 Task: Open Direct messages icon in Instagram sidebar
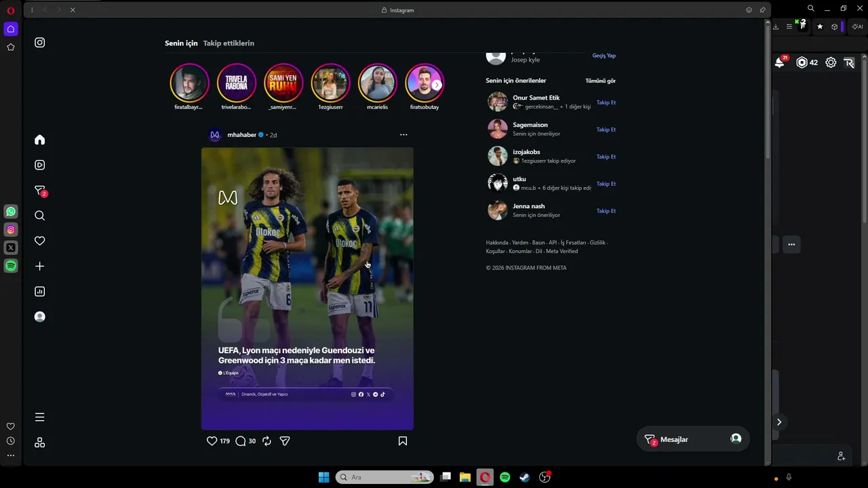(x=40, y=190)
